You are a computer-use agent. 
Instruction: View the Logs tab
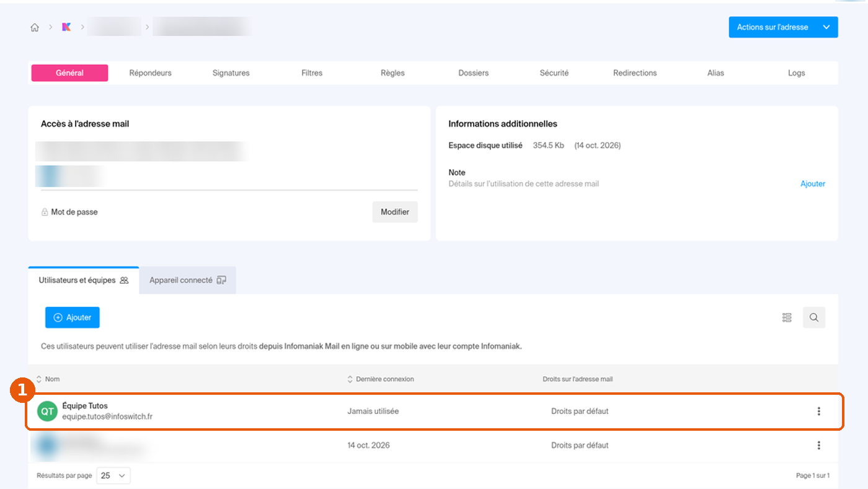797,73
